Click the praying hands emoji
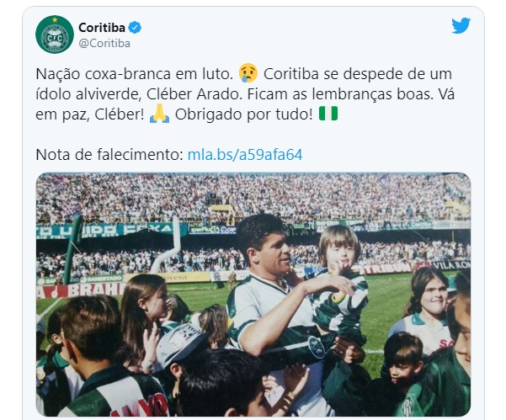The height and width of the screenshot is (420, 506). [159, 114]
